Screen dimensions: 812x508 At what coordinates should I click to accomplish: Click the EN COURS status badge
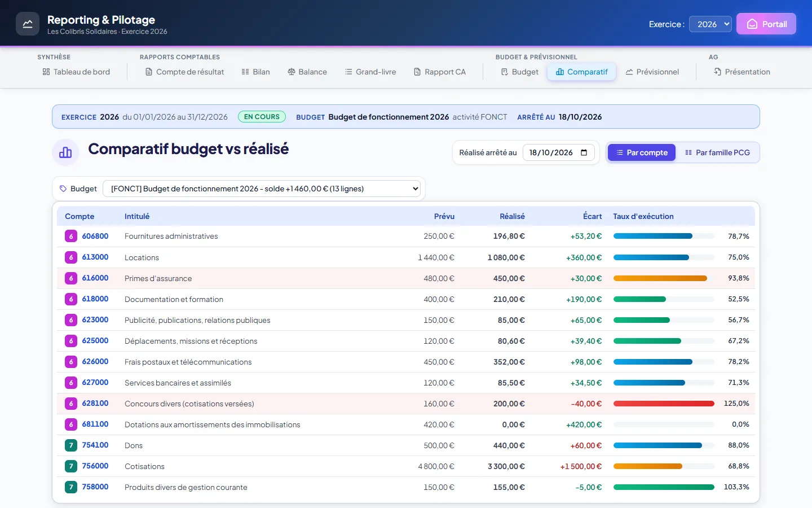262,117
